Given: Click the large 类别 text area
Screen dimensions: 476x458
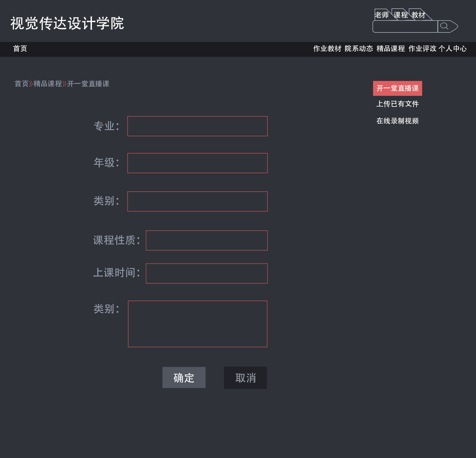Looking at the screenshot, I should 197,323.
